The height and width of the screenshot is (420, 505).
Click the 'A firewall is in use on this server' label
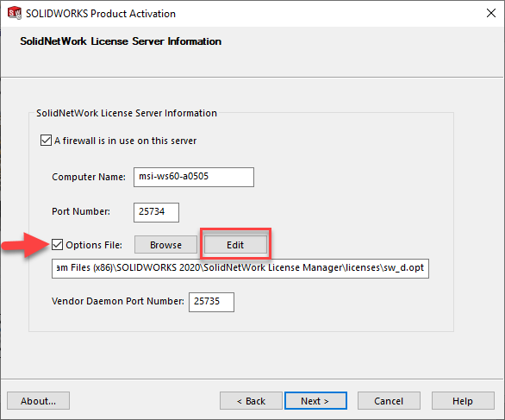[x=125, y=141]
